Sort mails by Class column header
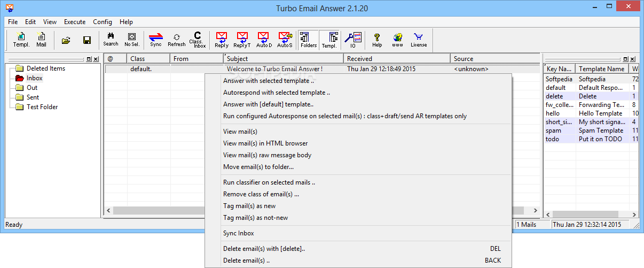 (x=148, y=59)
